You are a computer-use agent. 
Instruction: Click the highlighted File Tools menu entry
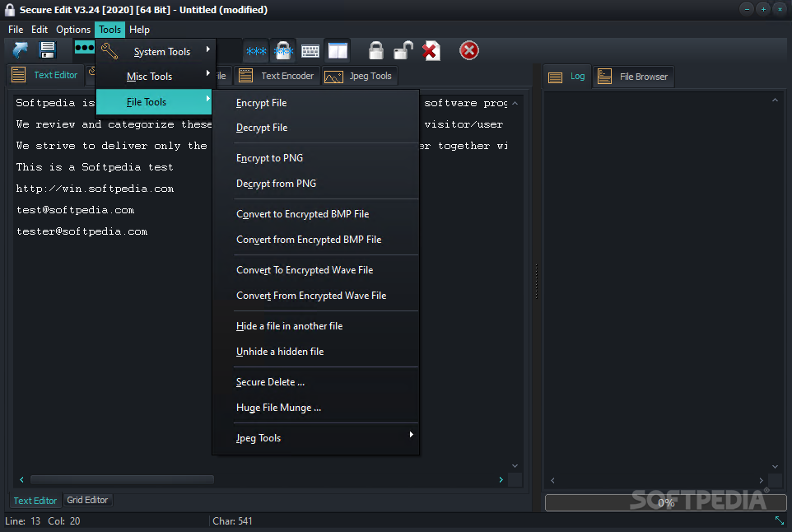coord(154,102)
